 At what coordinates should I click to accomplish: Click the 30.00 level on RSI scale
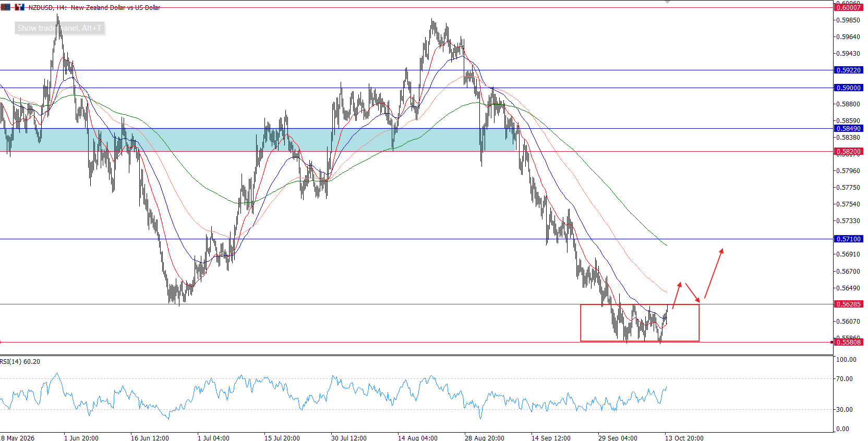[845, 410]
